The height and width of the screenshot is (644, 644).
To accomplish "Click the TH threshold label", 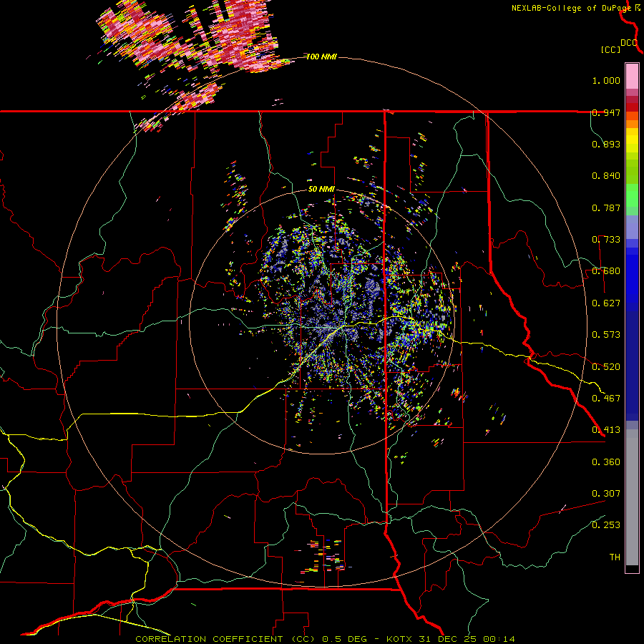I will (x=615, y=557).
